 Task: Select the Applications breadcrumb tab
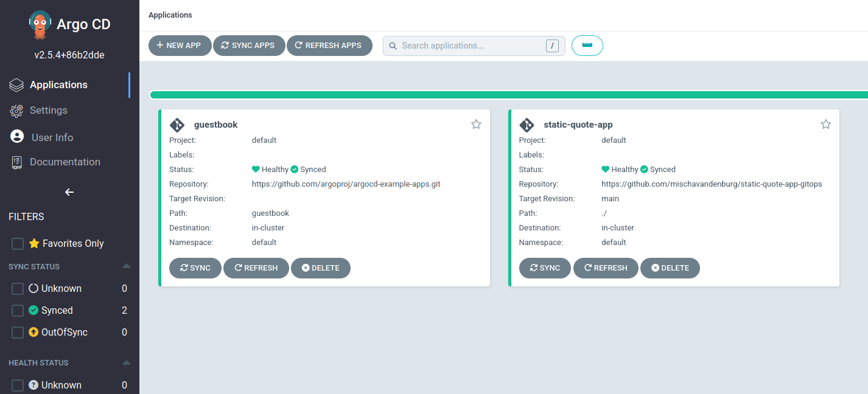point(170,15)
